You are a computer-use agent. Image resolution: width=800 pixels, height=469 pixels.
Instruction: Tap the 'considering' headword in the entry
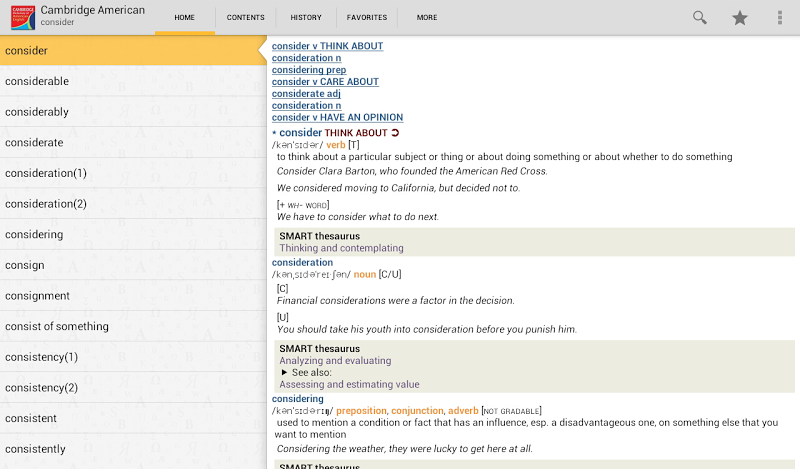point(297,399)
